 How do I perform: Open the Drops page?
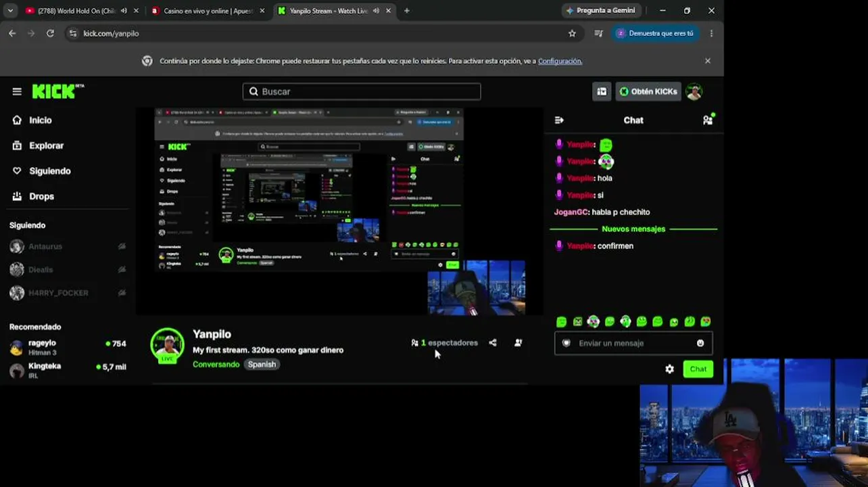click(41, 196)
